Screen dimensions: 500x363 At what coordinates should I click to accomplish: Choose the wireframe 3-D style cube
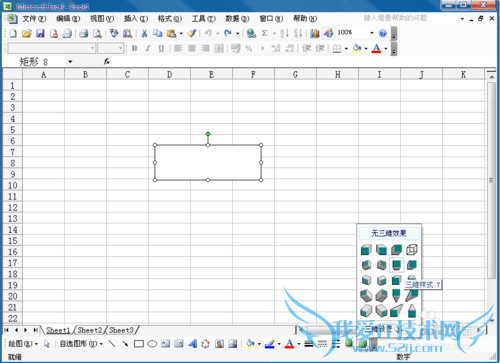tap(412, 250)
